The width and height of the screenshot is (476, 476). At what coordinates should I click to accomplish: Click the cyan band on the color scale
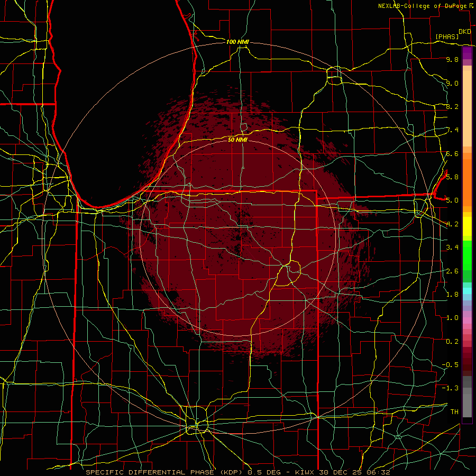(x=467, y=291)
